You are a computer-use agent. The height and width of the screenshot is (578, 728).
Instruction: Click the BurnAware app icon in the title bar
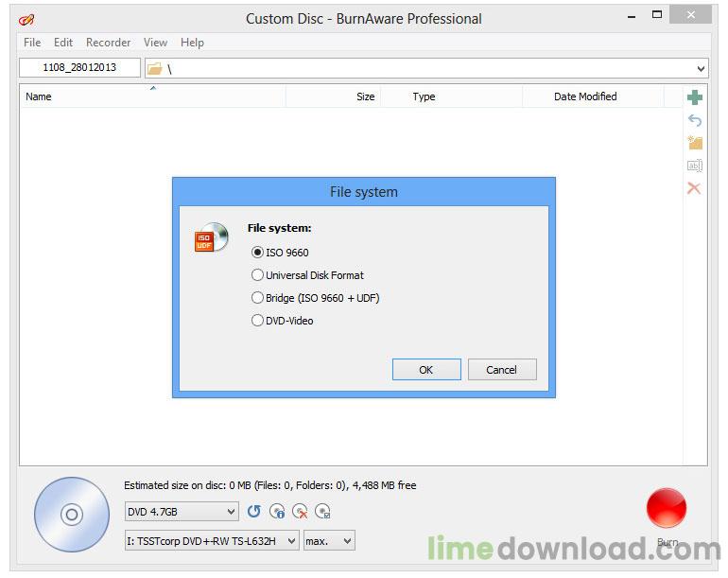point(26,20)
